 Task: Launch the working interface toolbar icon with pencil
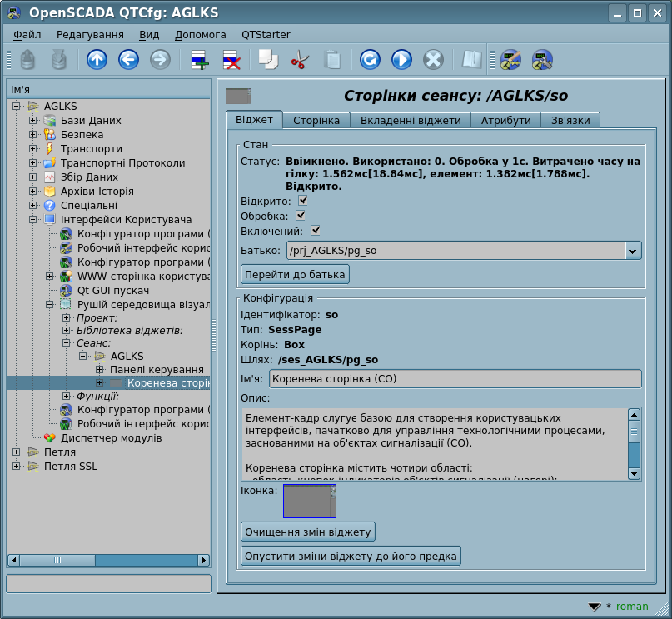click(x=510, y=60)
